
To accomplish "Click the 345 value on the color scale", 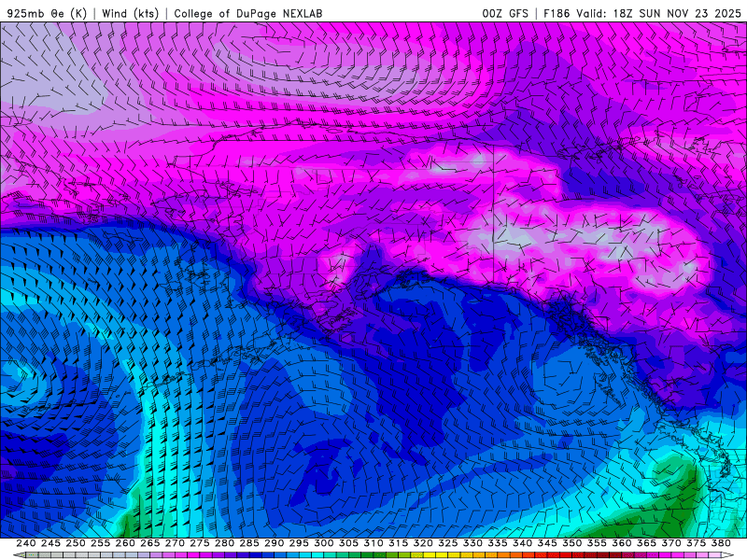I will [547, 543].
